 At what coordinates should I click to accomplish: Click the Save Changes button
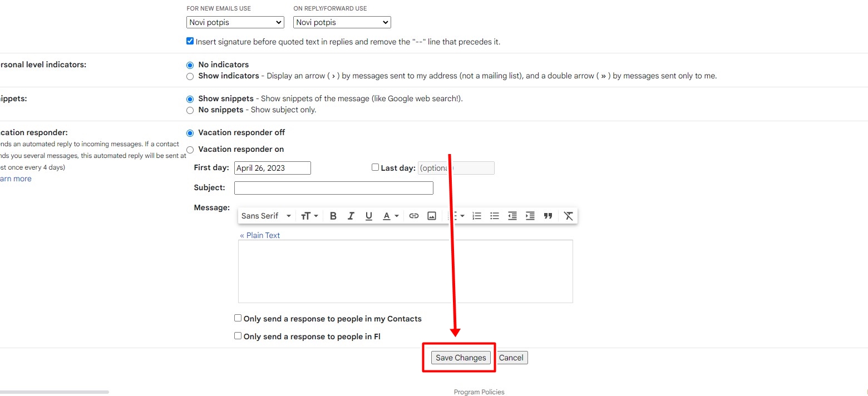point(461,358)
